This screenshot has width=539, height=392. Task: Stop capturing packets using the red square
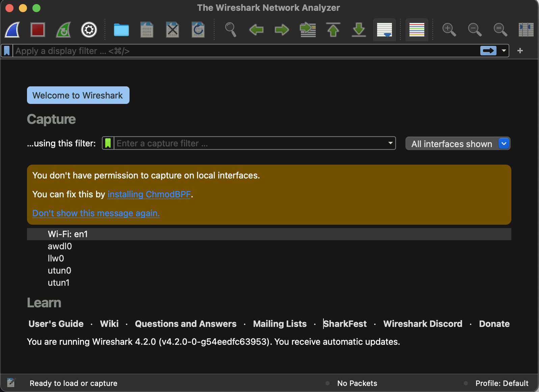pyautogui.click(x=38, y=30)
